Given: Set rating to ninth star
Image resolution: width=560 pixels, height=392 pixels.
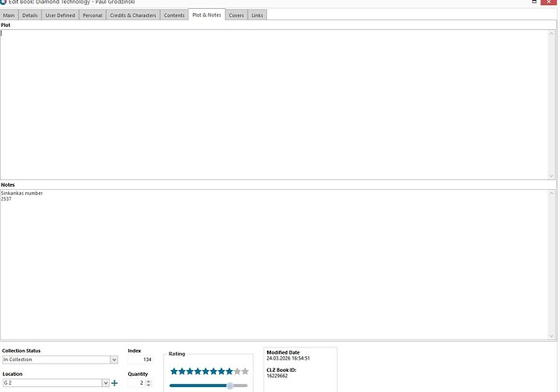Looking at the screenshot, I should click(237, 371).
